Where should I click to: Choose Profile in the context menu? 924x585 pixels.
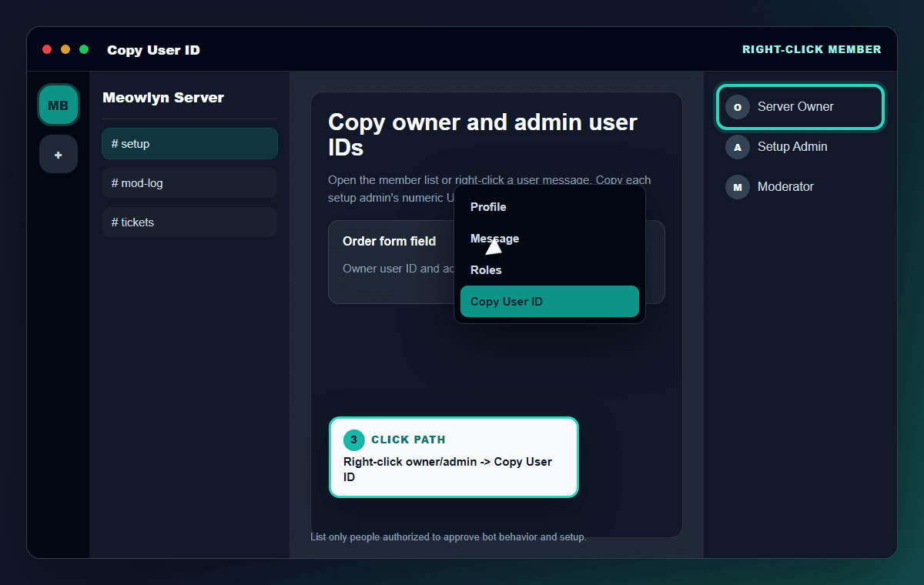click(x=550, y=207)
